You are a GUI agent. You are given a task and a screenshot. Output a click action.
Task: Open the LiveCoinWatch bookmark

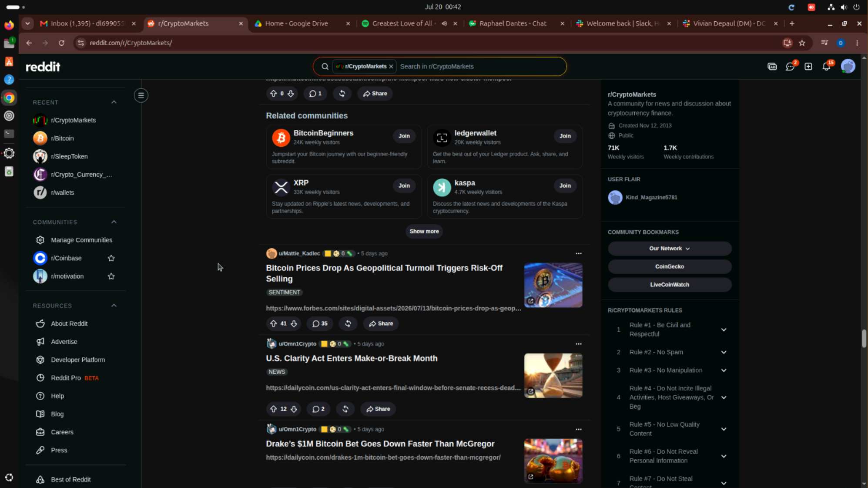(x=669, y=285)
